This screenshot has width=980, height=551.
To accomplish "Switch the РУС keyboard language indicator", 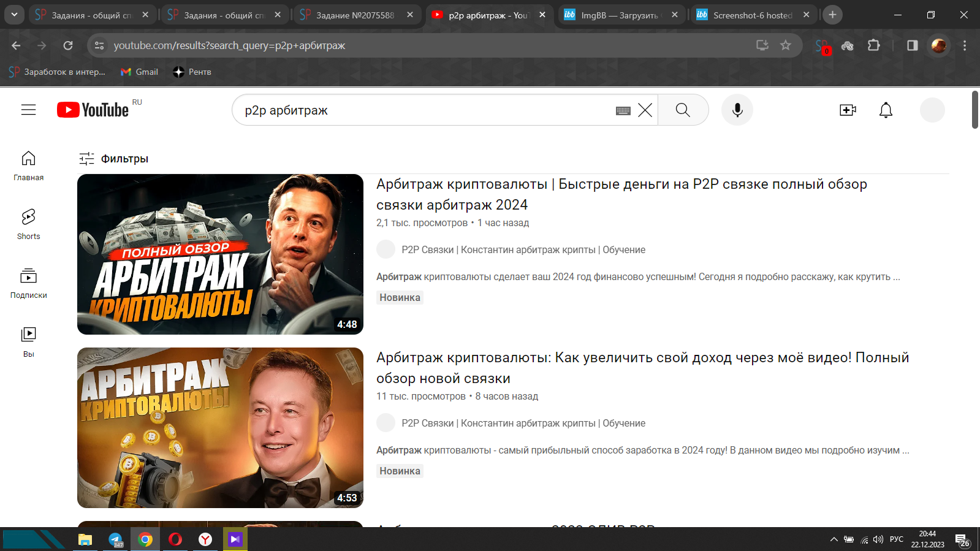I will (897, 539).
